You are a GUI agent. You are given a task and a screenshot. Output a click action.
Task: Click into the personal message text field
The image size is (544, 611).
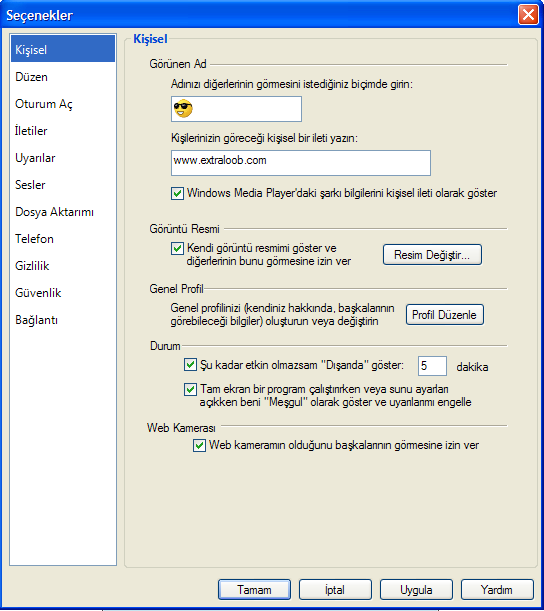301,163
